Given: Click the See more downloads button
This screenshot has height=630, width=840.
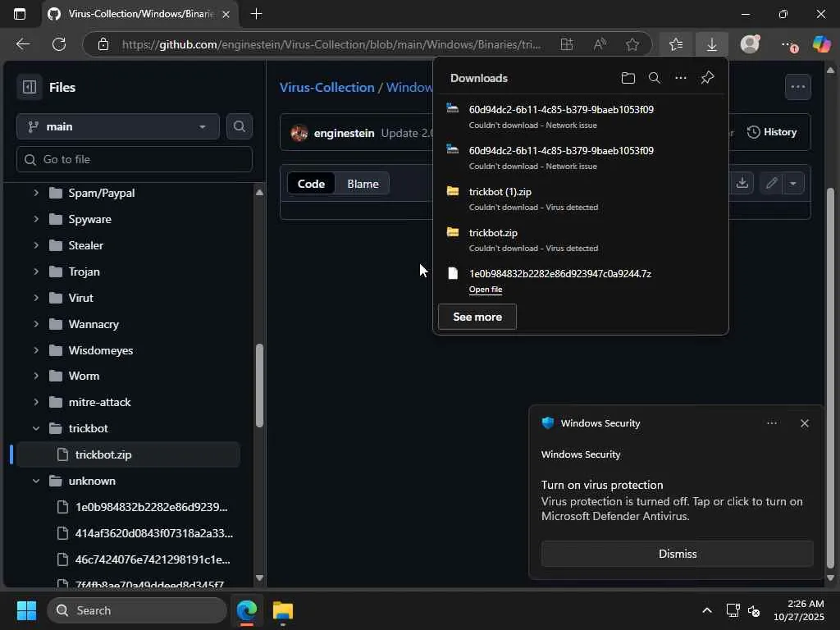Looking at the screenshot, I should click(477, 317).
